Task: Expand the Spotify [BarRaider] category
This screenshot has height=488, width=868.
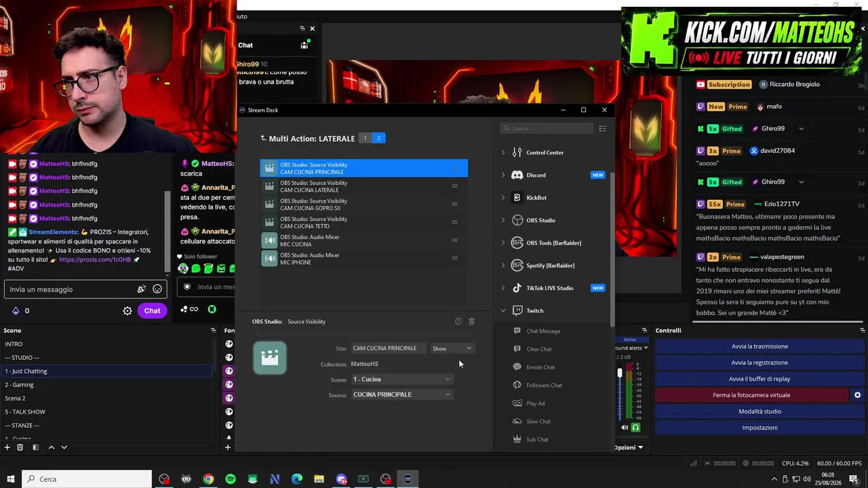Action: click(x=503, y=265)
